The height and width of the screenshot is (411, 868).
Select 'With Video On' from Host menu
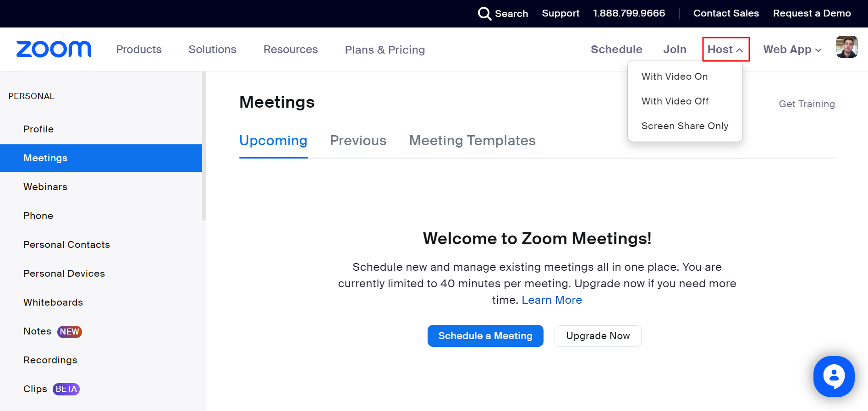point(674,77)
